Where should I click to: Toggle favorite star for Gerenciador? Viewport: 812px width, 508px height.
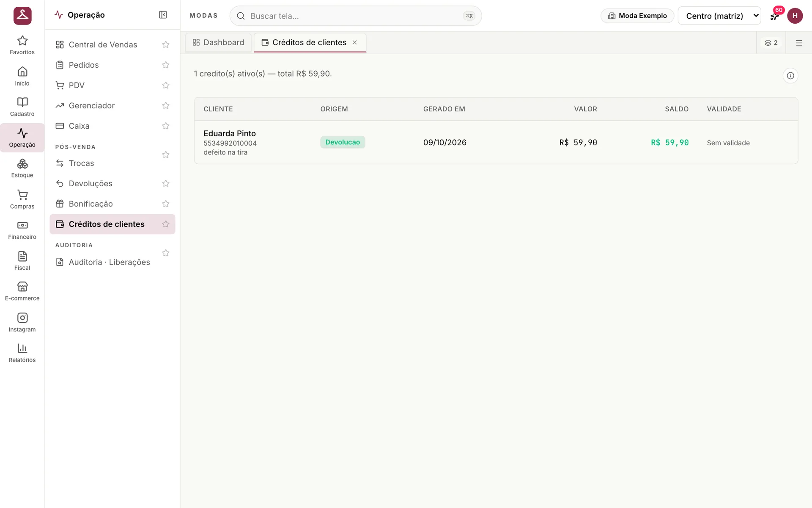(x=166, y=105)
